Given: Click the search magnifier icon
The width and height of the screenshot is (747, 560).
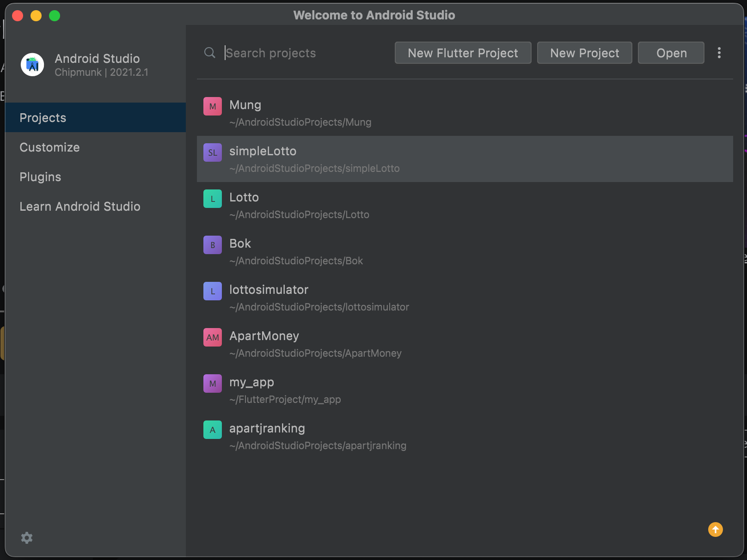Looking at the screenshot, I should 210,53.
